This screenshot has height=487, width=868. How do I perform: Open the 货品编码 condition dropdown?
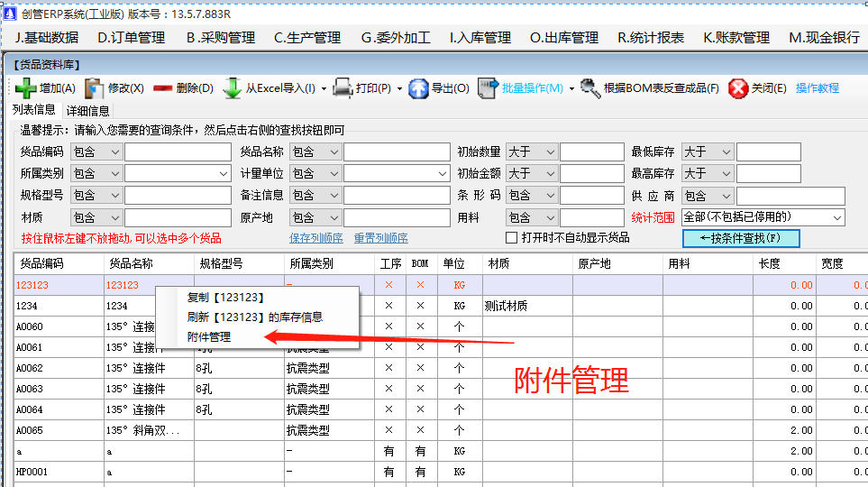[114, 152]
